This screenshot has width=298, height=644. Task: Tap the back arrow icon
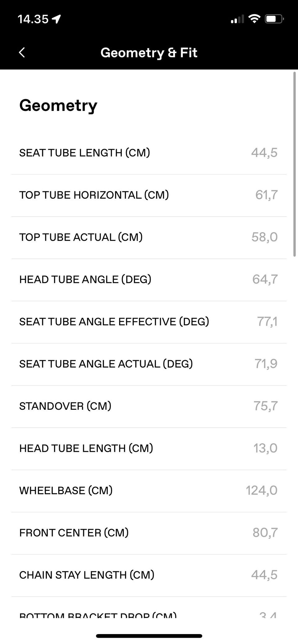[x=22, y=53]
